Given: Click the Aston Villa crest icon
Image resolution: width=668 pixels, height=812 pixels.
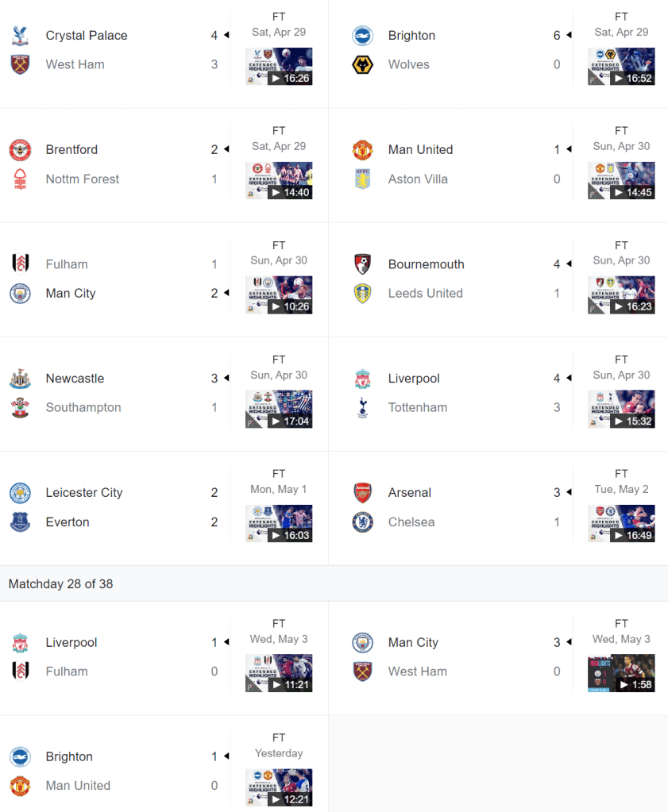Looking at the screenshot, I should point(362,179).
